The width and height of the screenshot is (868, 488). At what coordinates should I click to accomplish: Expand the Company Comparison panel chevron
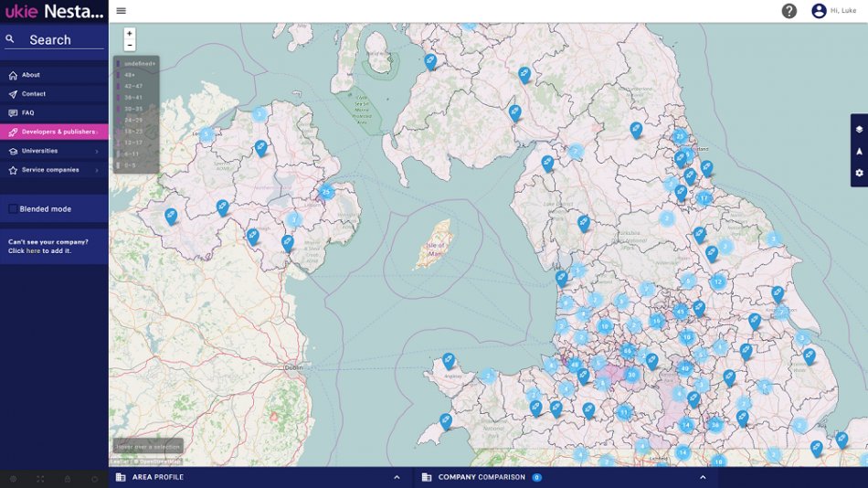pyautogui.click(x=703, y=477)
